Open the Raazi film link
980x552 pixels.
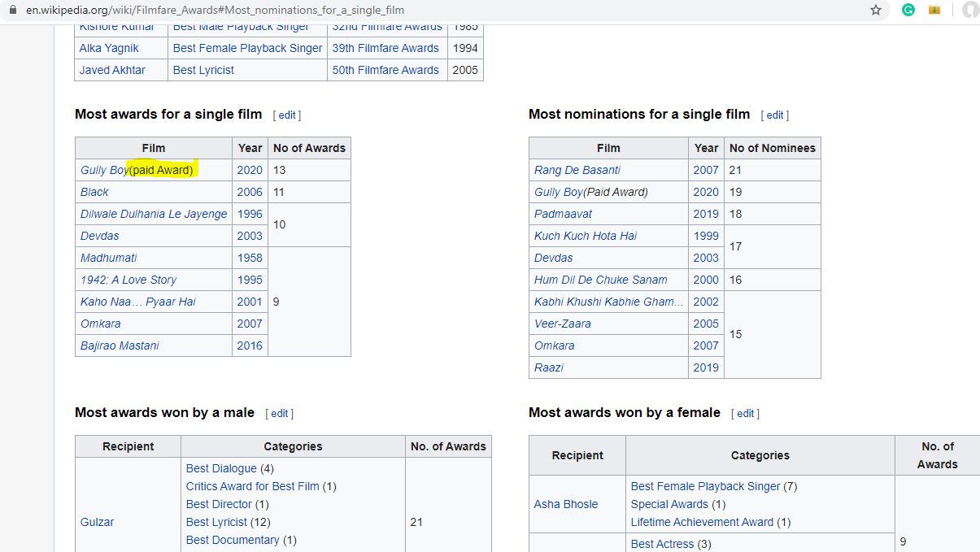click(549, 367)
